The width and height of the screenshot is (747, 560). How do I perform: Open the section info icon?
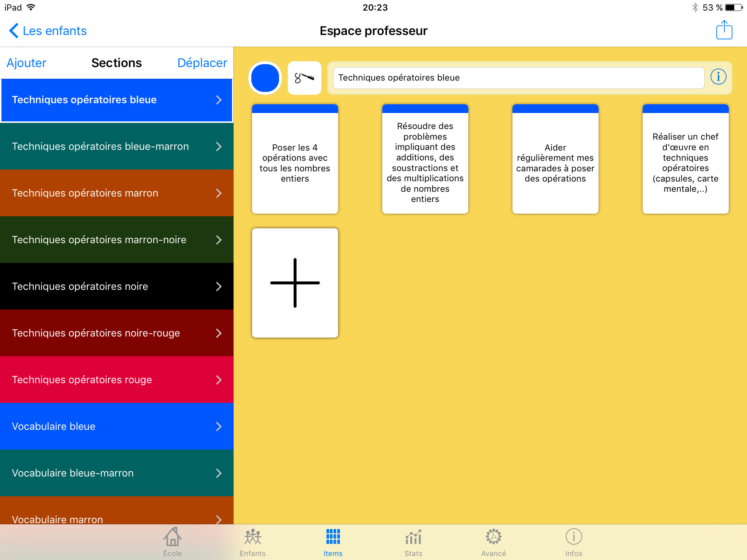coord(718,77)
